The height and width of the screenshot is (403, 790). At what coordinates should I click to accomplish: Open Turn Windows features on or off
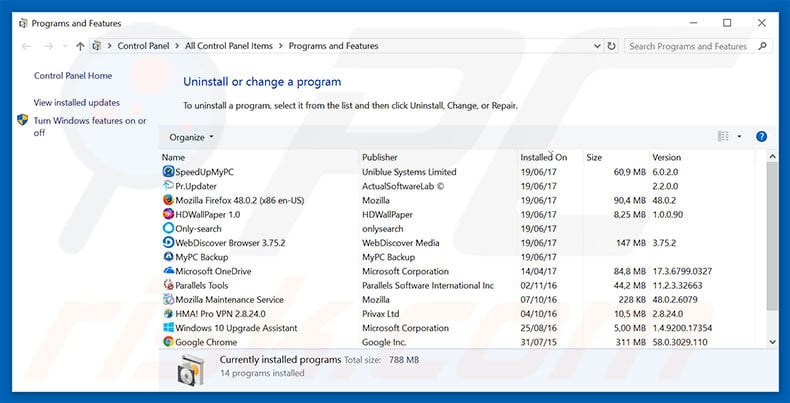click(x=90, y=126)
